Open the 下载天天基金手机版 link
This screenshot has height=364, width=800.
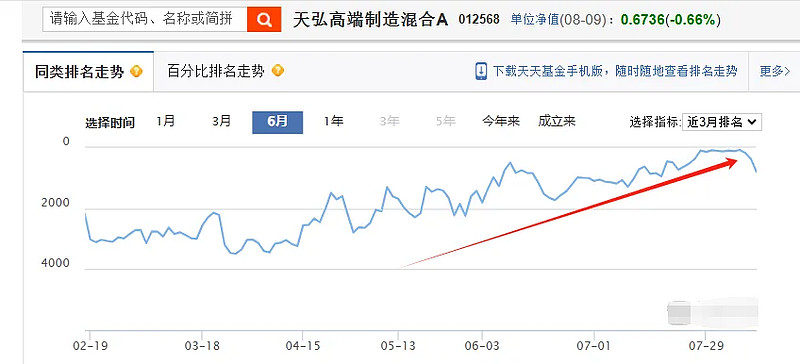[x=615, y=71]
